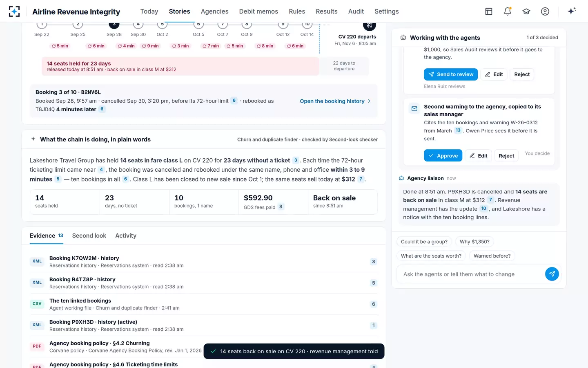Open the booking history link

click(335, 101)
